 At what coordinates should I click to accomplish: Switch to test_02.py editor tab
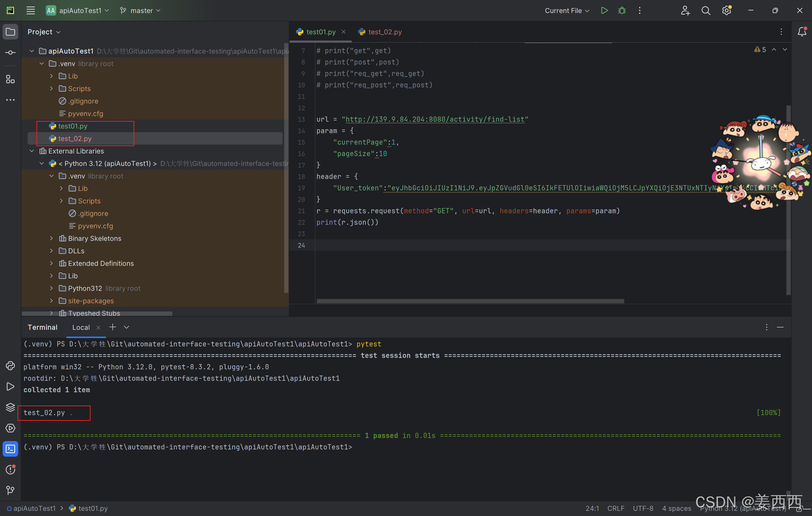(380, 32)
